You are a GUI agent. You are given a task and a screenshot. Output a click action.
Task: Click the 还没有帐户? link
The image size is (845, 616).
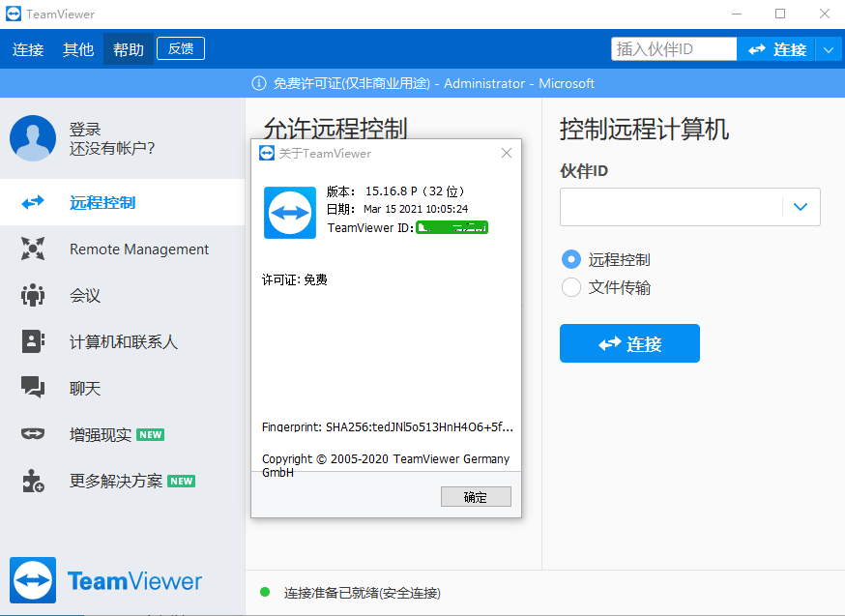point(112,148)
